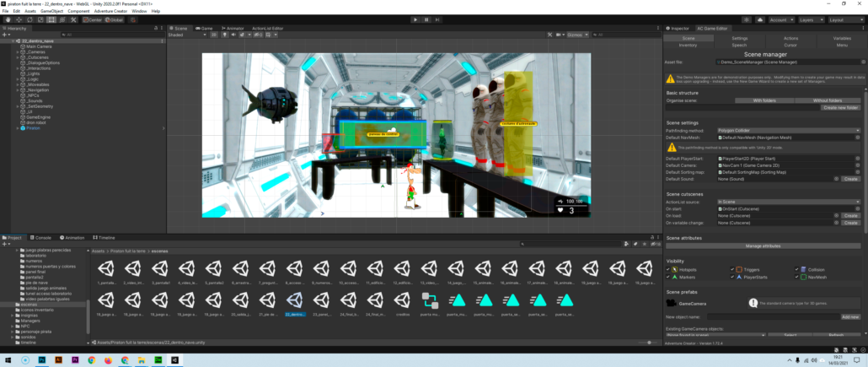Click the Manage attributes button

point(764,246)
